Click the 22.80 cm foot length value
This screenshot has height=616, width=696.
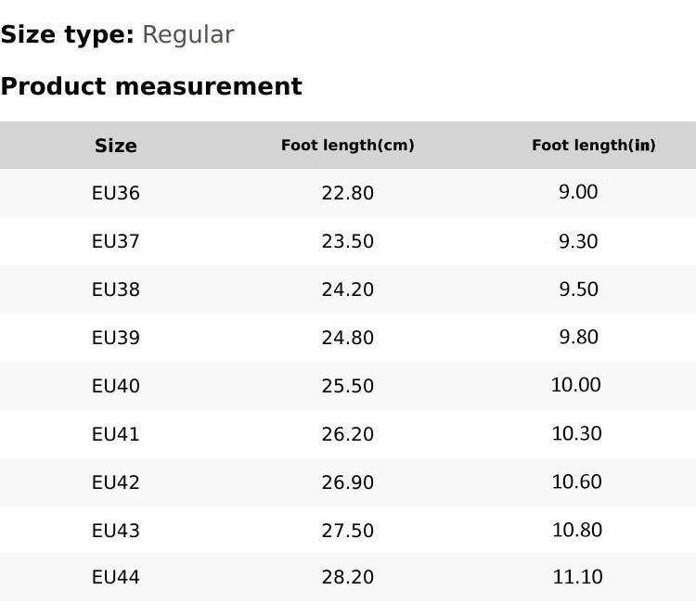[x=348, y=193]
